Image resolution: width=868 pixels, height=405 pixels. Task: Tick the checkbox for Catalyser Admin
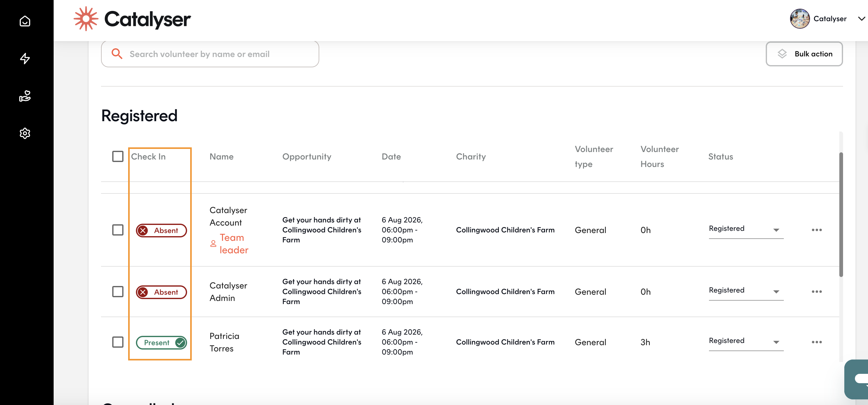118,292
